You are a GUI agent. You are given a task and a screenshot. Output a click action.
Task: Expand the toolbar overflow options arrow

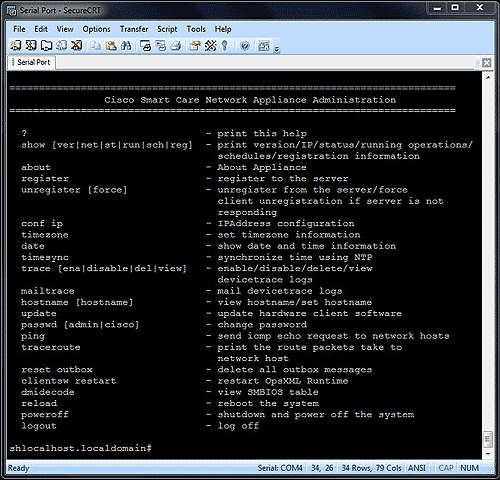coord(276,50)
